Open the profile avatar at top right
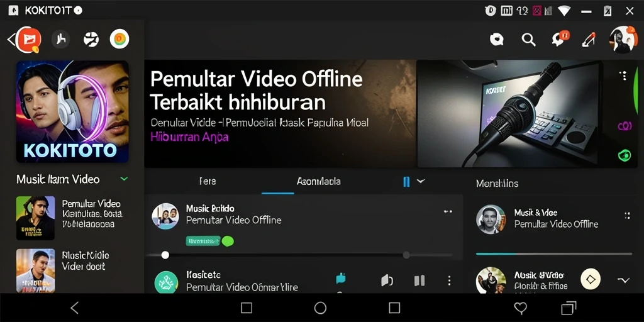Screen dimensions: 644x322 pos(623,40)
